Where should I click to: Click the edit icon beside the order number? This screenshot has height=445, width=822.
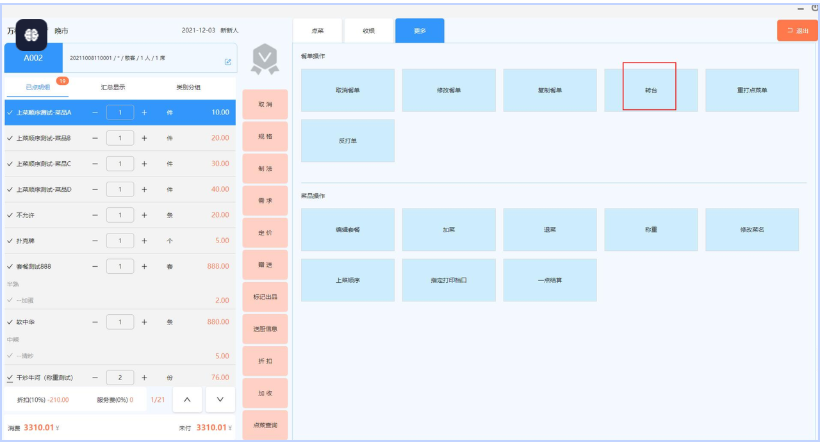tap(227, 62)
